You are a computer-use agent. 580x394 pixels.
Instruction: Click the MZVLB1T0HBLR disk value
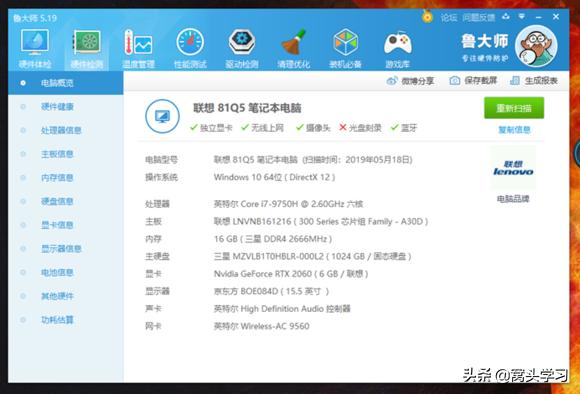(x=312, y=256)
